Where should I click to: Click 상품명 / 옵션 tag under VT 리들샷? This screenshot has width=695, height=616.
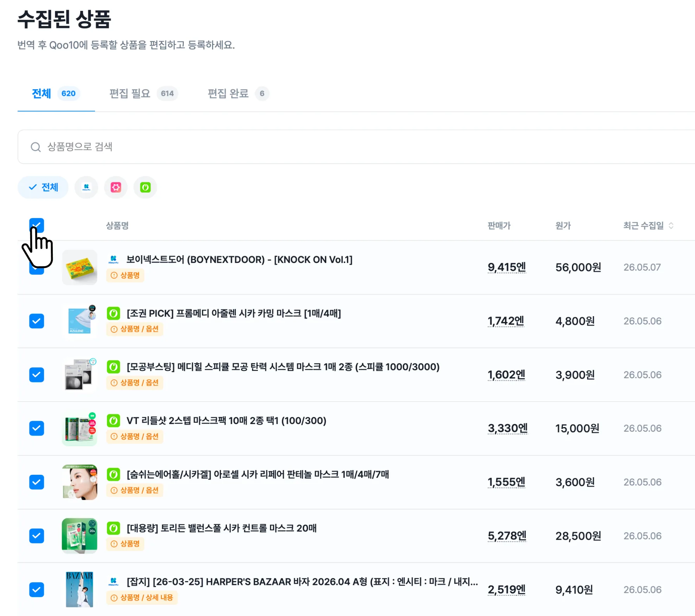pos(135,436)
